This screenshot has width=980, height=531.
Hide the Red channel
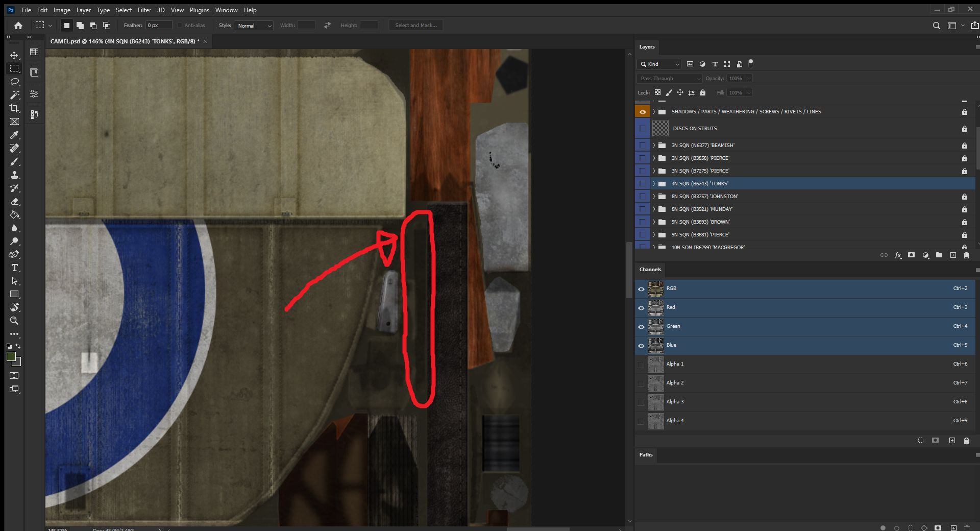[641, 308]
